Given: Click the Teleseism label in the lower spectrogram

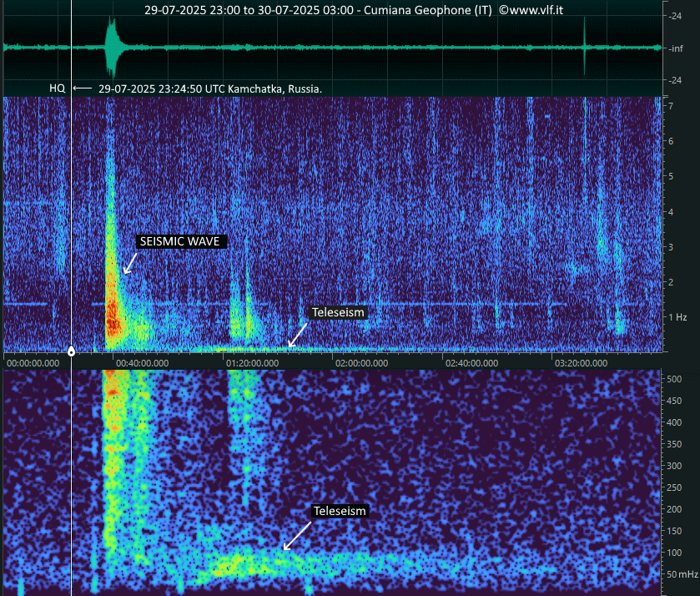Looking at the screenshot, I should [x=339, y=510].
